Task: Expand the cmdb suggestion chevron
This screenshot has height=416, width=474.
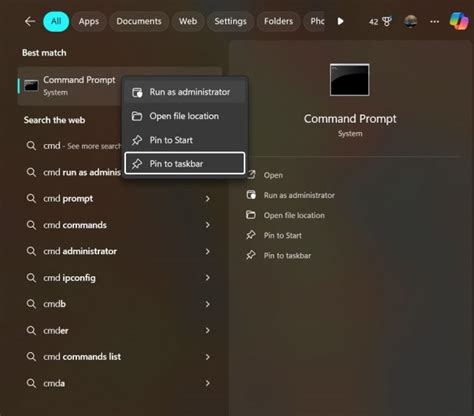Action: point(207,304)
